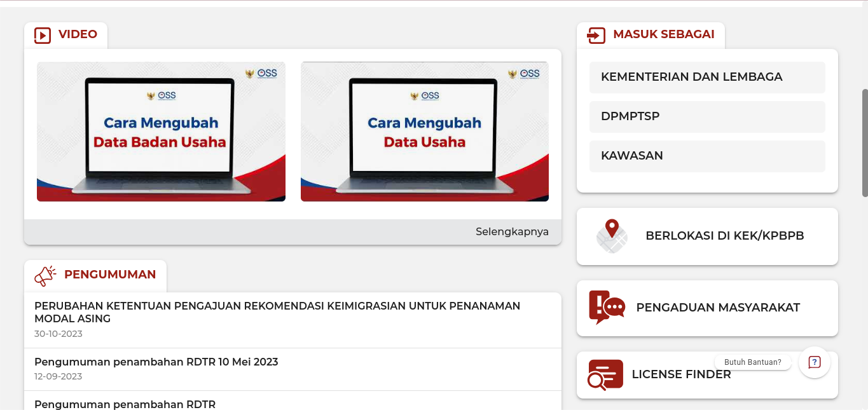Open the PENGUMUMAN section tab

(95, 275)
